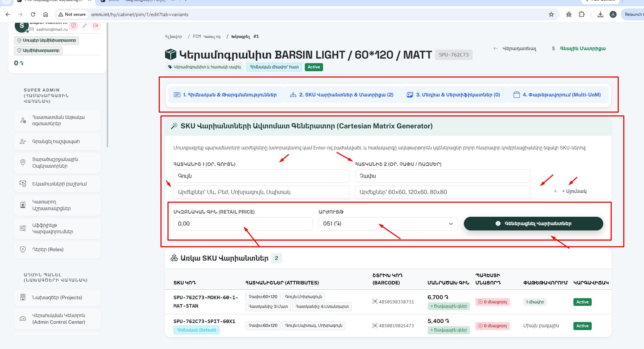Viewport: 644px width, 349px height.
Task: Go back with the browser back arrow
Action: (8, 14)
